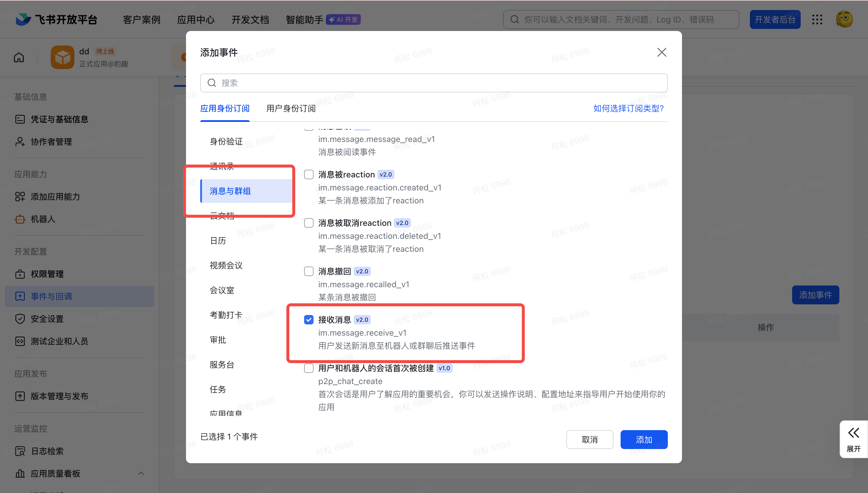Select 服务台 event category
Image resolution: width=868 pixels, height=493 pixels.
pyautogui.click(x=222, y=365)
